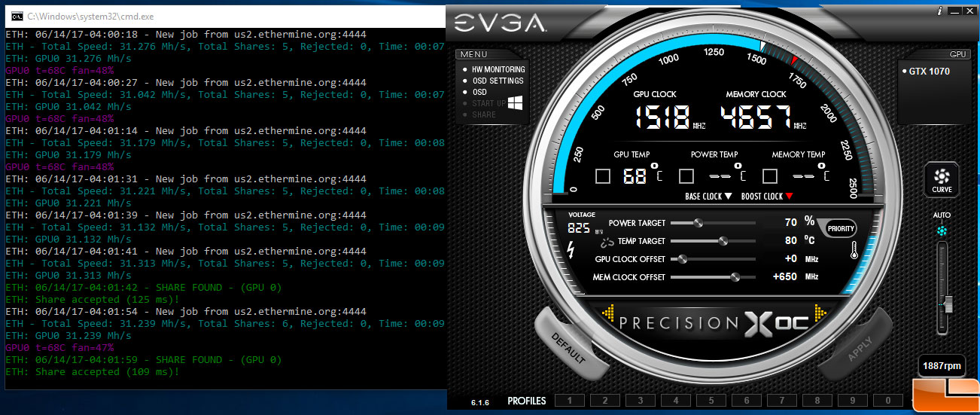Click the right yellow arrow beside the Precision logo
Screen dimensions: 980x415
pyautogui.click(x=820, y=311)
